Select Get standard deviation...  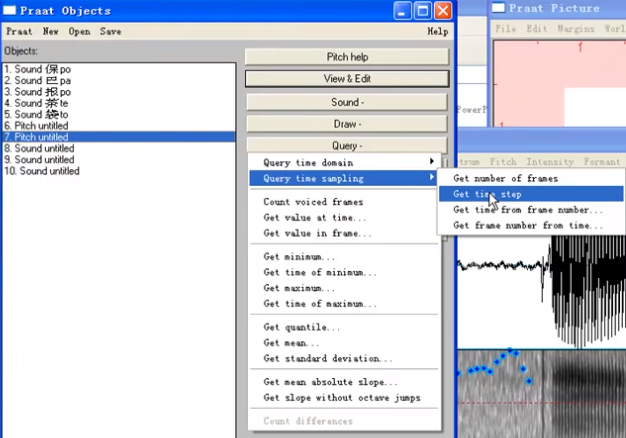345,358
